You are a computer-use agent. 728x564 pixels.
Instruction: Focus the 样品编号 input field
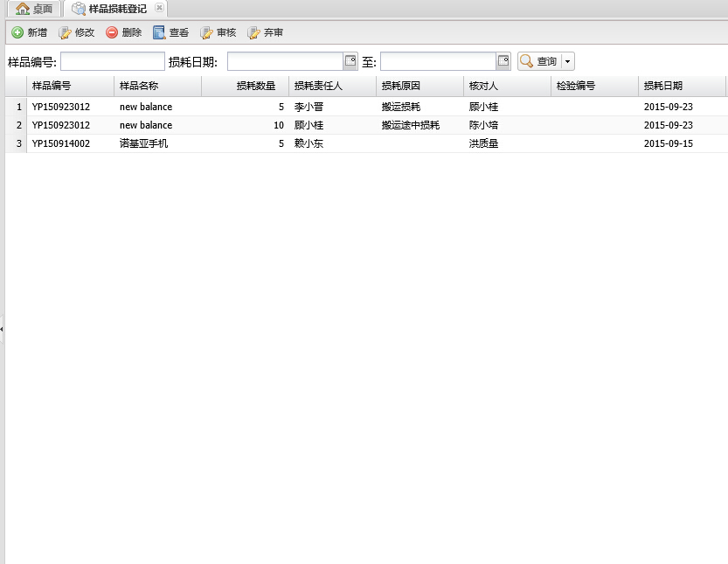[112, 61]
